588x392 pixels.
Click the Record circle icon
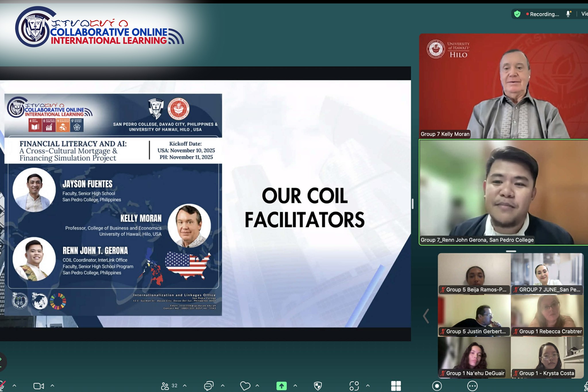click(x=437, y=386)
